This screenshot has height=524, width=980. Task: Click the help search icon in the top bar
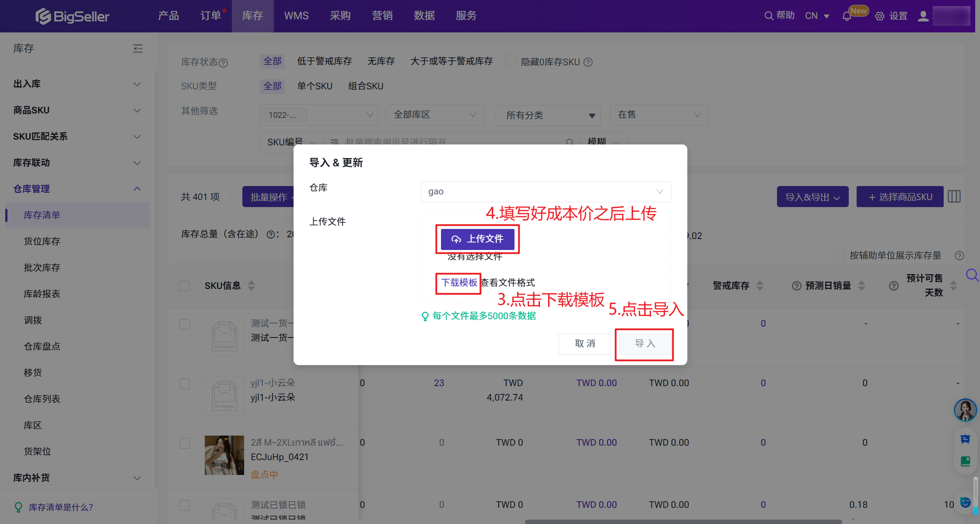[x=769, y=16]
